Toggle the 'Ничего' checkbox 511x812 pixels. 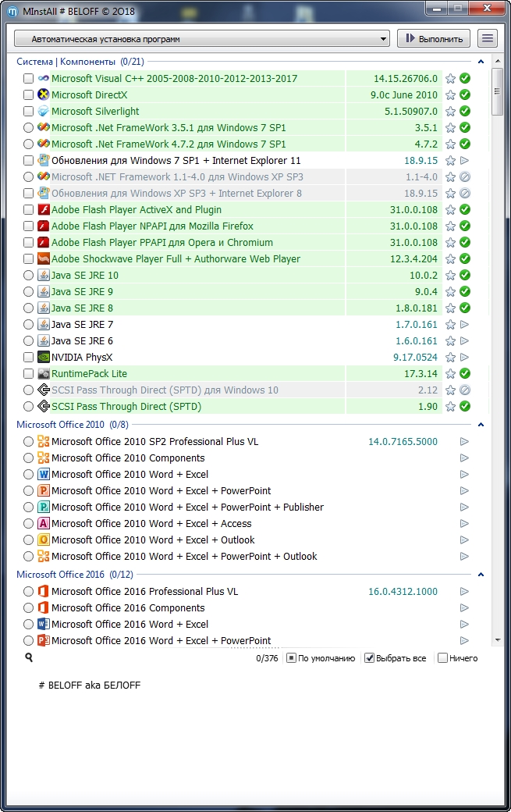(x=442, y=658)
